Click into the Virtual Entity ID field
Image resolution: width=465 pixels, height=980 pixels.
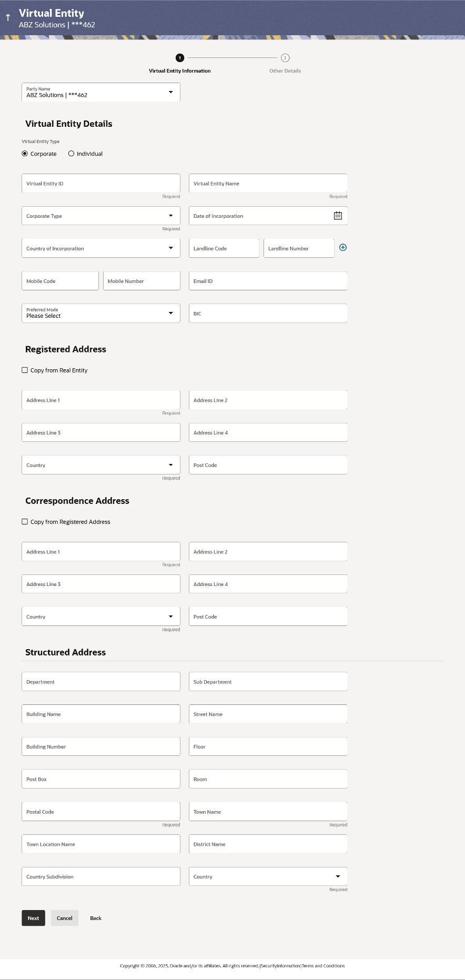coord(100,184)
